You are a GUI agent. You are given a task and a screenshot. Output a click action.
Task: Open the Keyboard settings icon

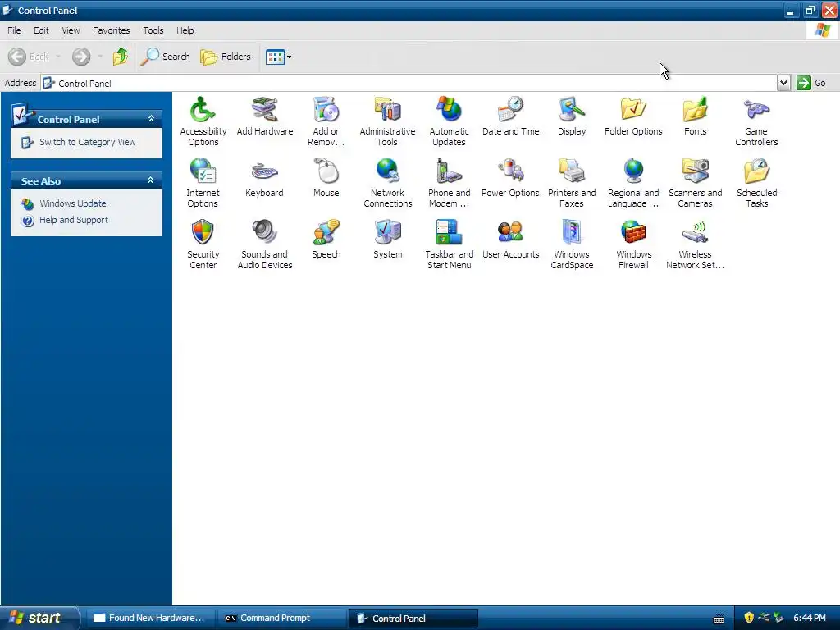pyautogui.click(x=265, y=171)
